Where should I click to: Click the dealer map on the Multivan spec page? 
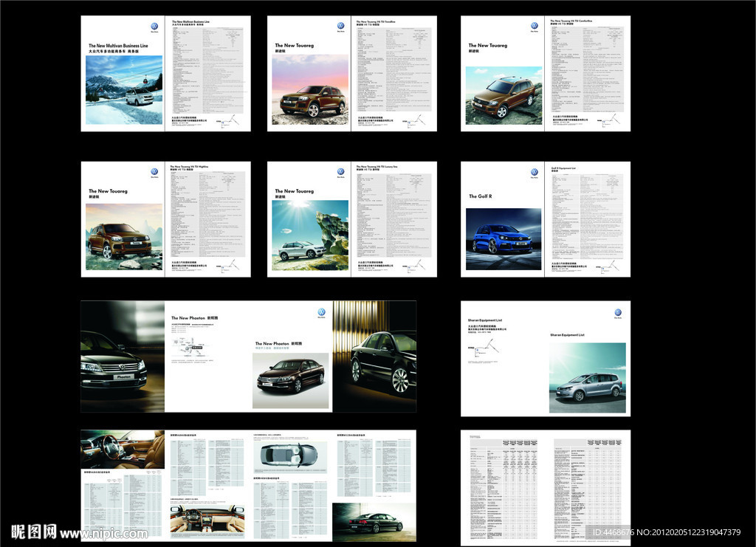click(x=228, y=120)
